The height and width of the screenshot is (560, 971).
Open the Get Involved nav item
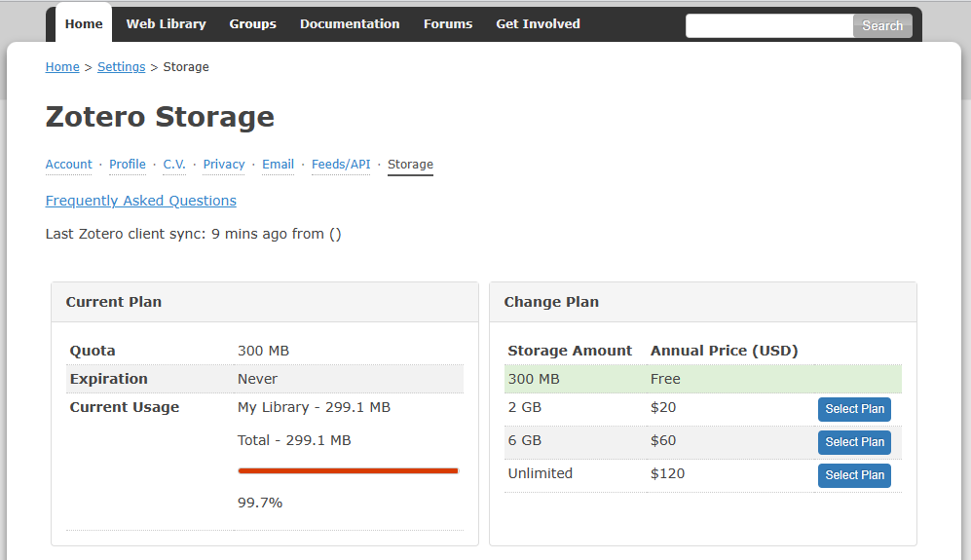(x=538, y=24)
